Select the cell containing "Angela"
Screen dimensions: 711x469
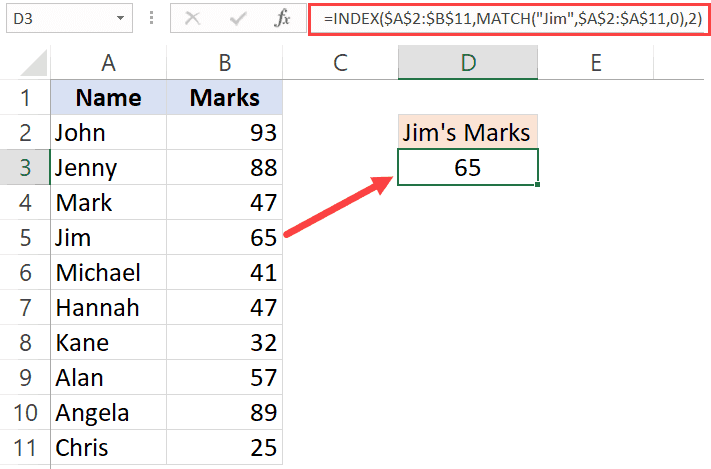[108, 412]
